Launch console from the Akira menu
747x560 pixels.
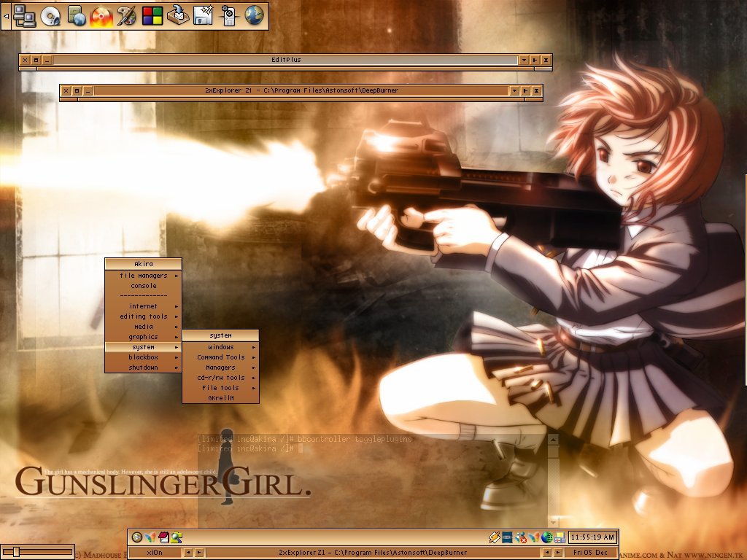[144, 286]
